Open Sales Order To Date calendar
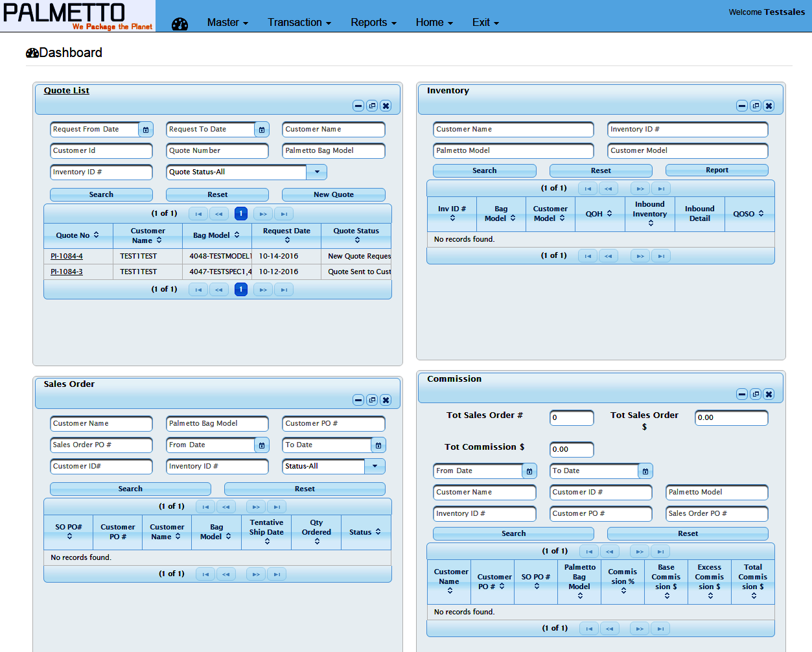Screen dimensions: 812x652 [x=378, y=445]
